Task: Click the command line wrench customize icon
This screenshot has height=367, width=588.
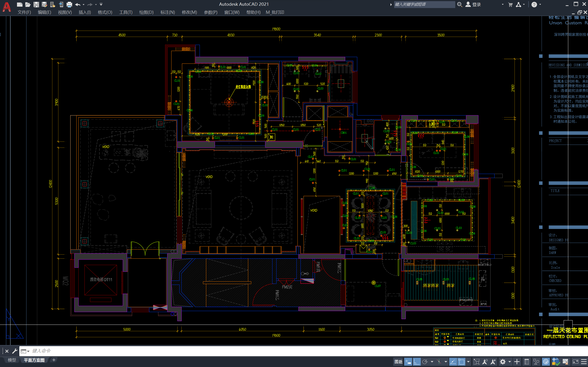Action: [x=14, y=351]
